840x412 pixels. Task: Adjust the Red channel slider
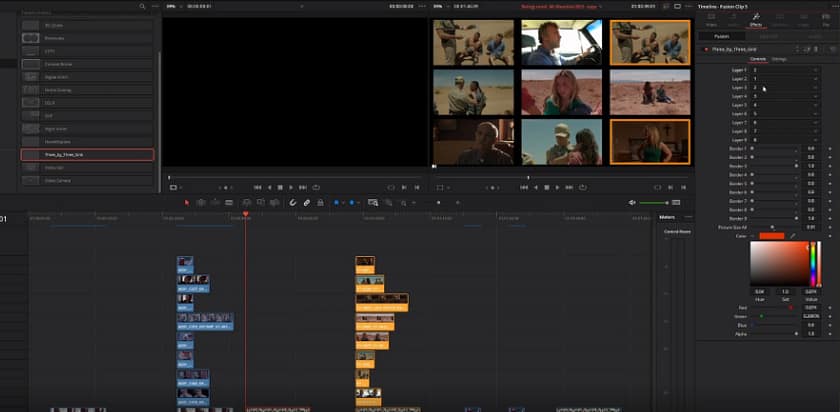(x=774, y=308)
